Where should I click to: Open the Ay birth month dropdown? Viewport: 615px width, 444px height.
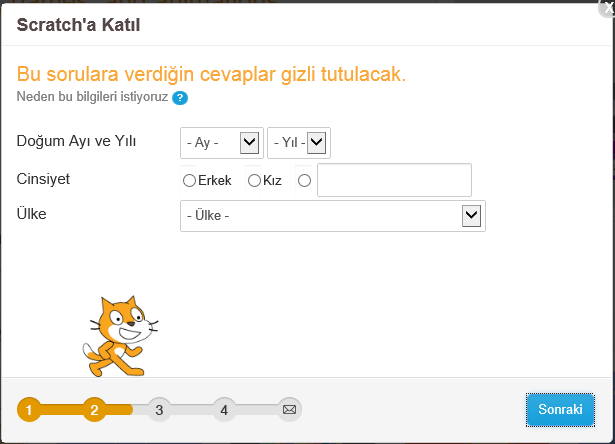coord(222,143)
